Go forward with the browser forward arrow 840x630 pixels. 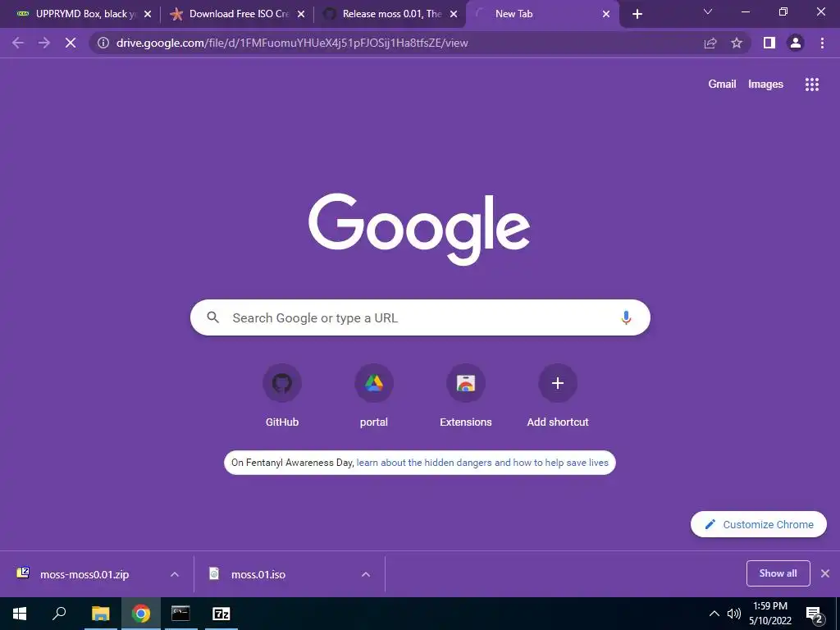[x=44, y=43]
